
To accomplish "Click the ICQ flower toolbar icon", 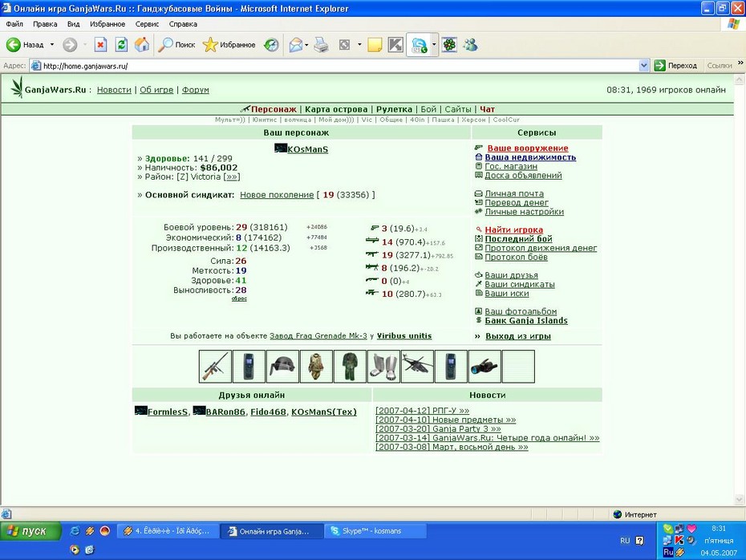I will [x=449, y=45].
